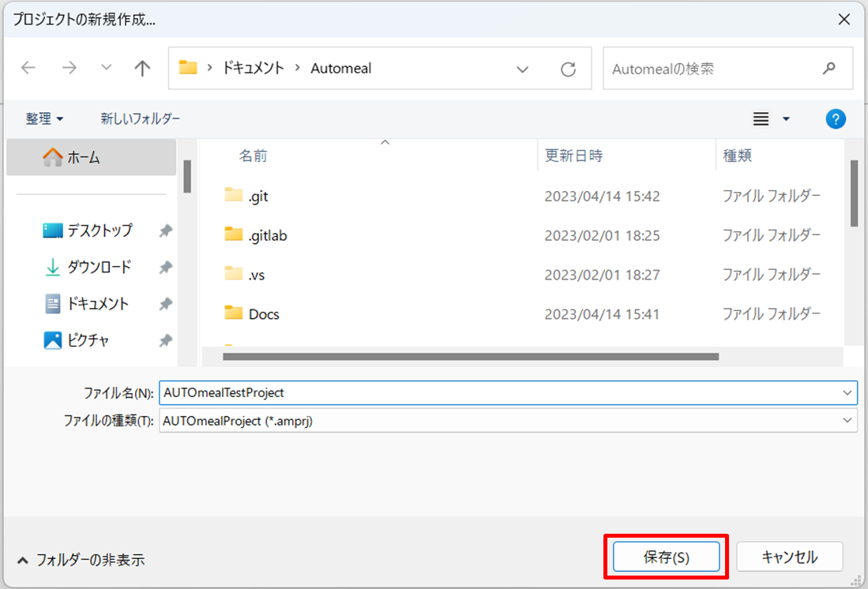Open the help question mark icon
Image resolution: width=868 pixels, height=589 pixels.
pos(835,118)
